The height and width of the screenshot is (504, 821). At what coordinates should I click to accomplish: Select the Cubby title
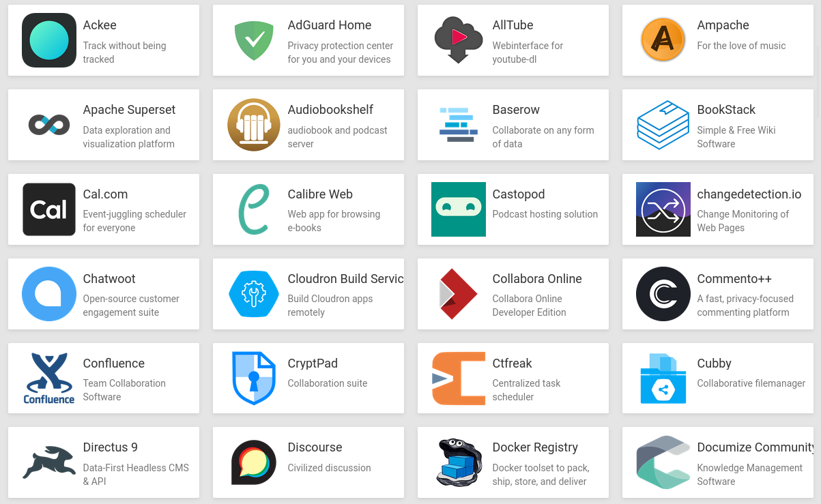coord(715,364)
